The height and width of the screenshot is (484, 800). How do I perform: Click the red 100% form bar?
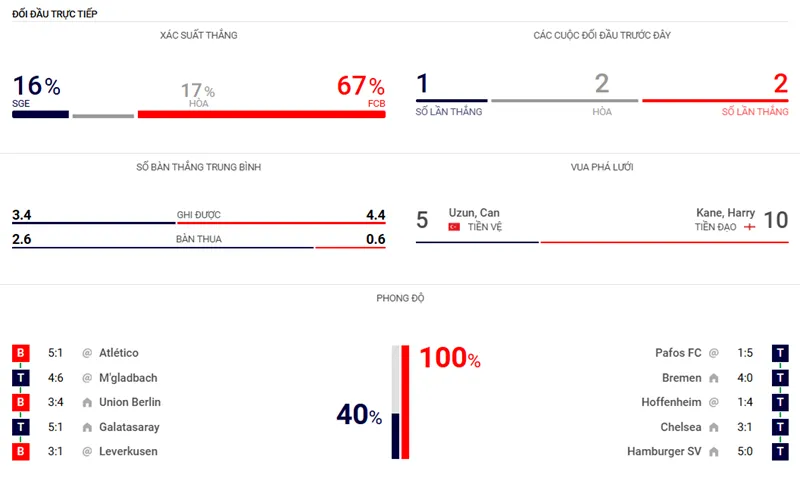click(405, 402)
